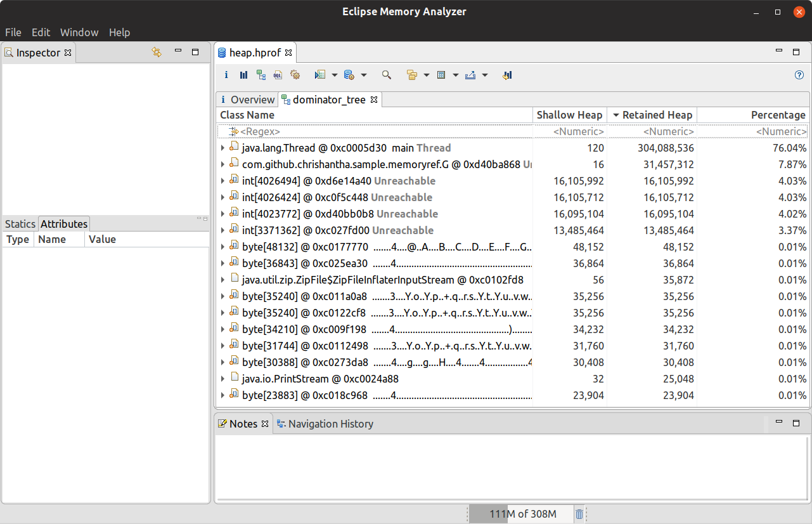812x524 pixels.
Task: Expand the java.lang.Thread main Thread row
Action: point(223,147)
